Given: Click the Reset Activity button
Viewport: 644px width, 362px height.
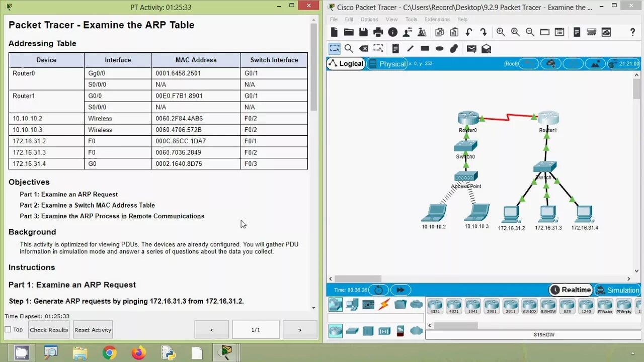Looking at the screenshot, I should [x=93, y=330].
